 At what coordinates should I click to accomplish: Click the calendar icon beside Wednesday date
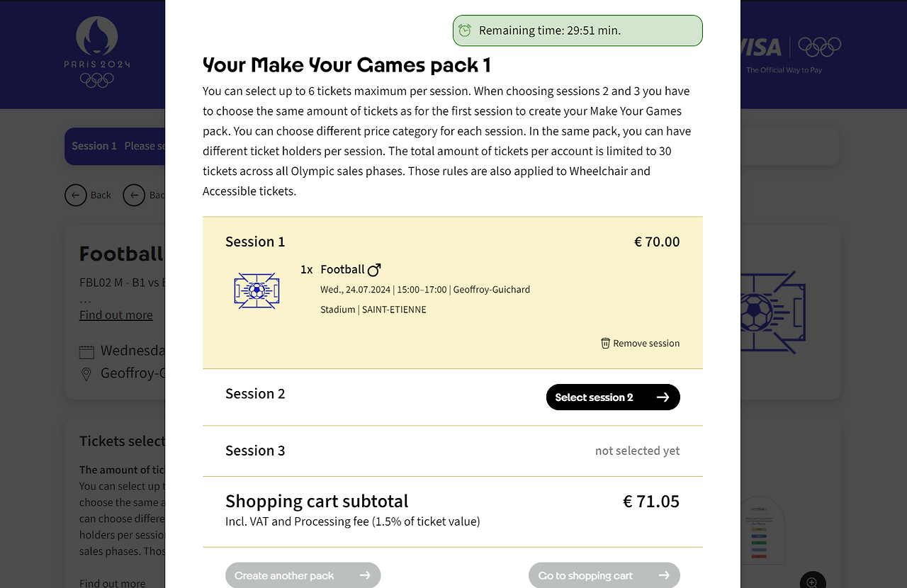click(x=86, y=351)
